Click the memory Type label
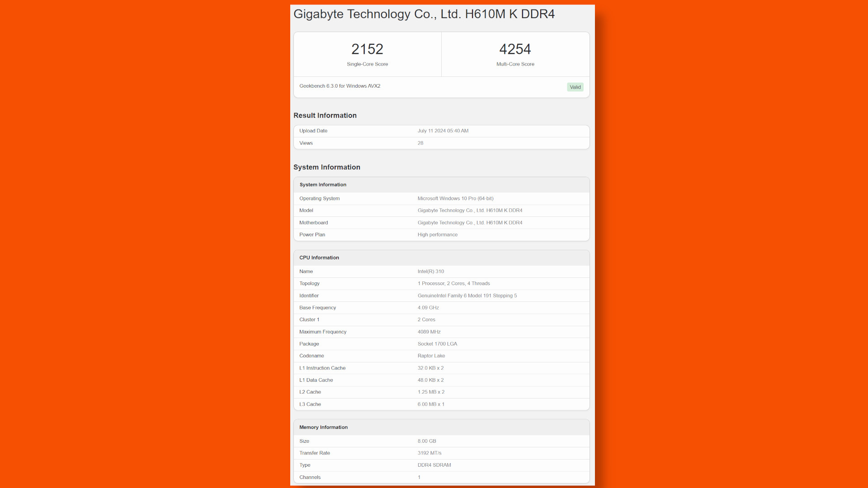Screen dimensions: 868x488 pyautogui.click(x=305, y=465)
